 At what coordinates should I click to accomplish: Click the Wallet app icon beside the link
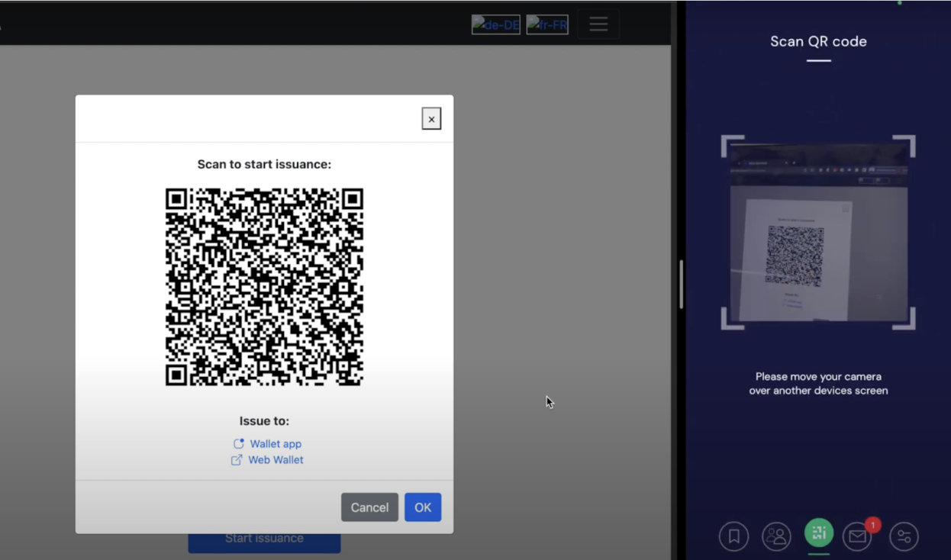pyautogui.click(x=239, y=443)
